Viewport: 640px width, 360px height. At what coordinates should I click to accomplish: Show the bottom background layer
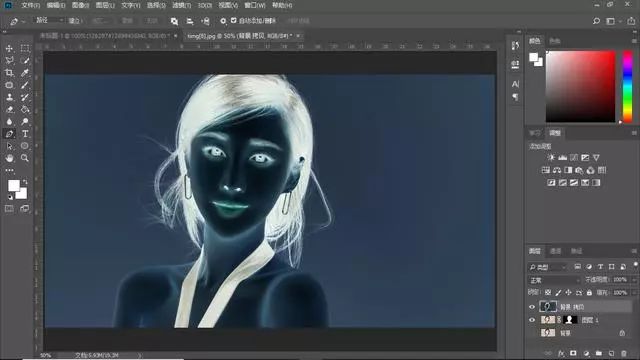[532, 333]
